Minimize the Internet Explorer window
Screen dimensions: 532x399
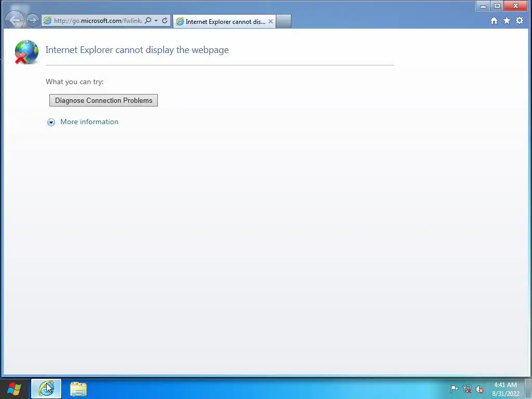tap(483, 6)
